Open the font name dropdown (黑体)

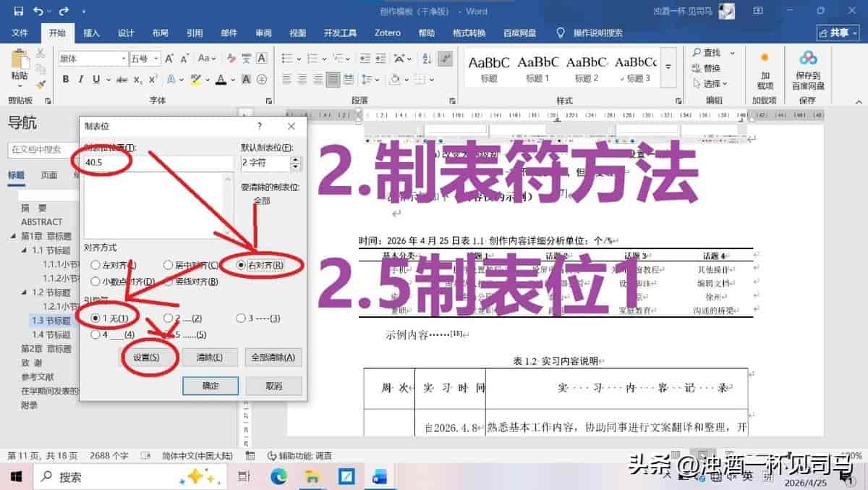[x=124, y=59]
